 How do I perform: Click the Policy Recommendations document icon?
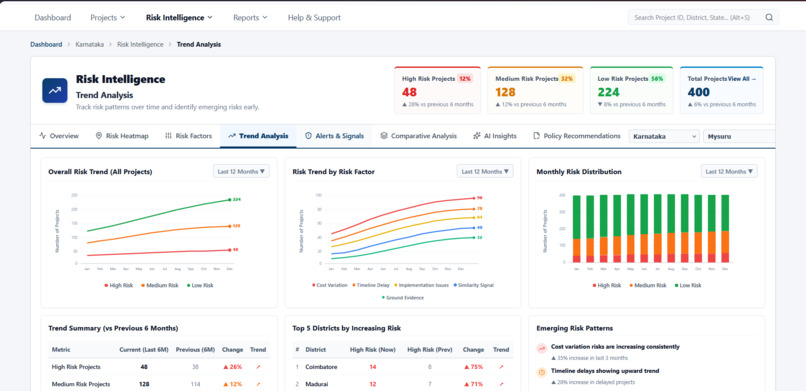537,136
